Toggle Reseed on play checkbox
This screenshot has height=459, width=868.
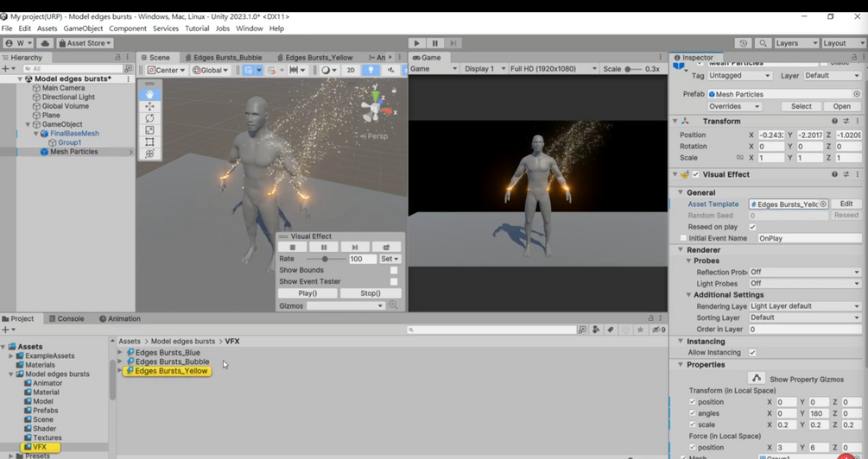point(752,227)
